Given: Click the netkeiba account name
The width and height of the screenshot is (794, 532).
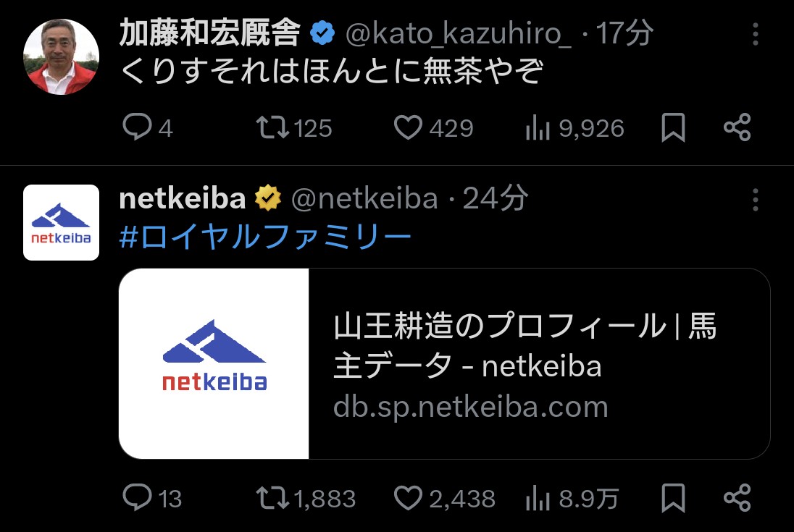Looking at the screenshot, I should pos(182,199).
